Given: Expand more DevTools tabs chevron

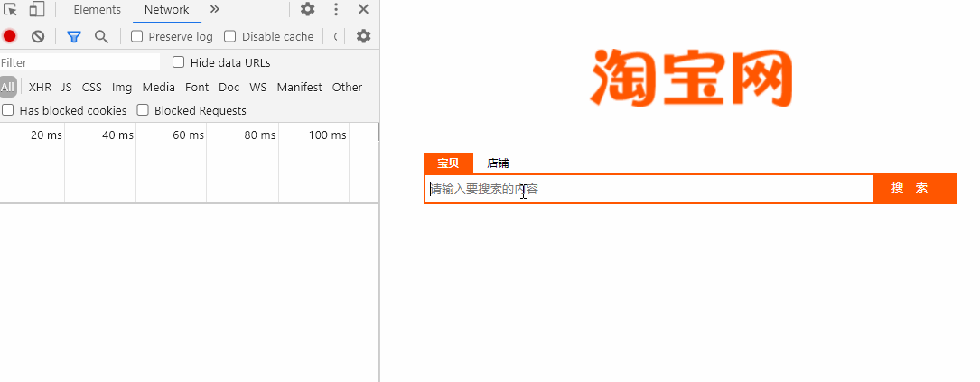Looking at the screenshot, I should click(214, 9).
